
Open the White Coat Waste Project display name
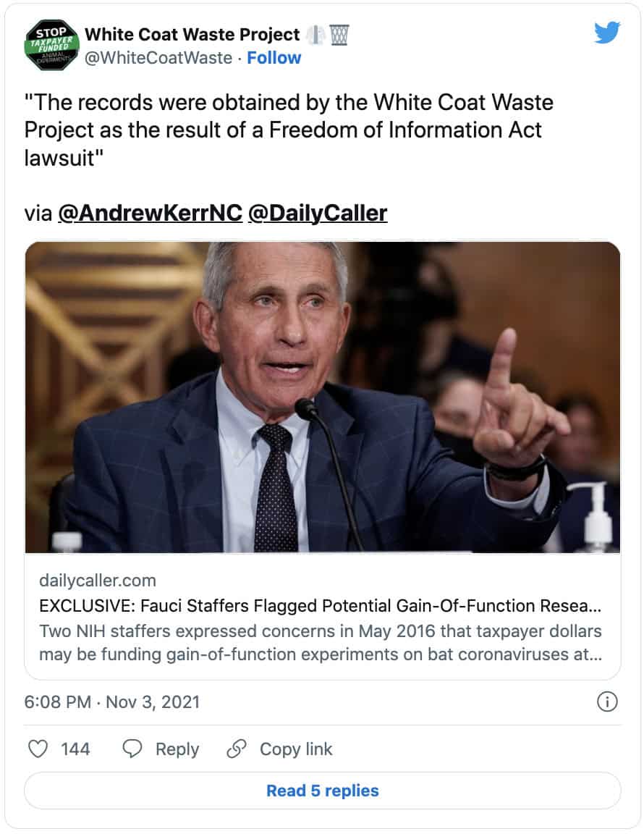point(192,34)
